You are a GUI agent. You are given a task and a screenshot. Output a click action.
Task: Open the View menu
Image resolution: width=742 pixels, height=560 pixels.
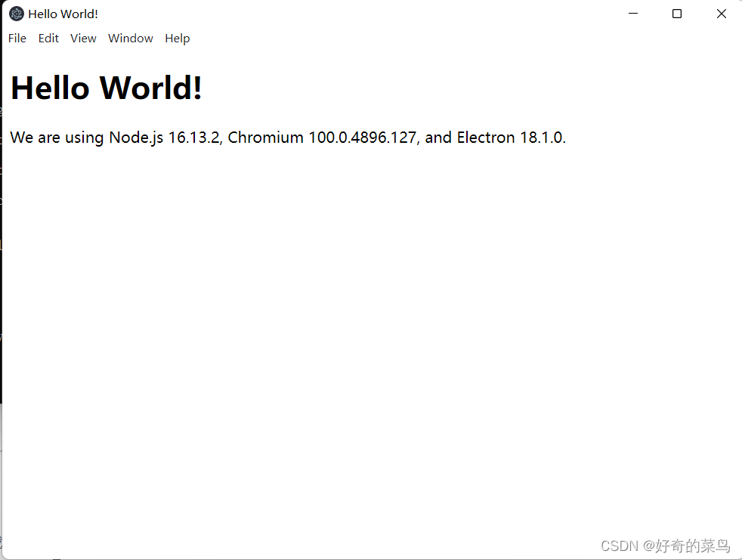(x=83, y=39)
